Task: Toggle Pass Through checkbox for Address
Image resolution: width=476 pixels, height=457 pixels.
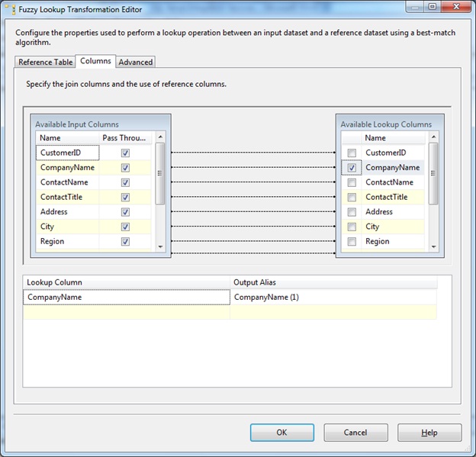Action: (x=125, y=211)
